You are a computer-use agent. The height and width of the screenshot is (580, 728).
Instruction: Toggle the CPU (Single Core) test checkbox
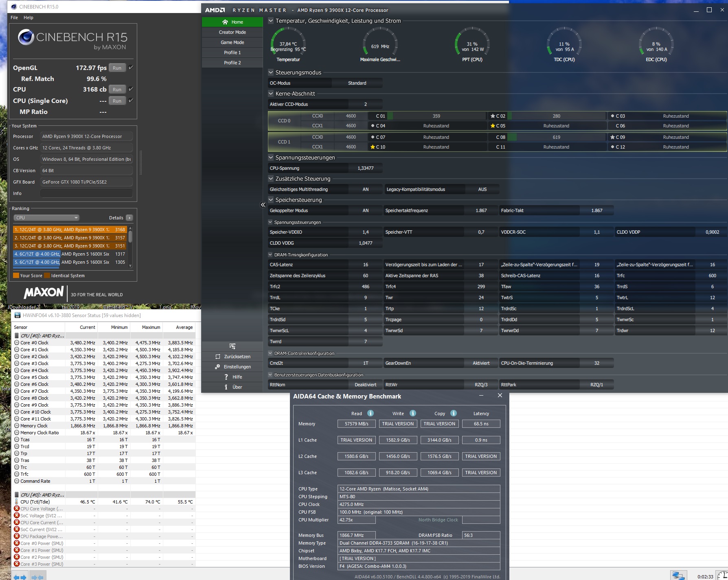[x=131, y=100]
